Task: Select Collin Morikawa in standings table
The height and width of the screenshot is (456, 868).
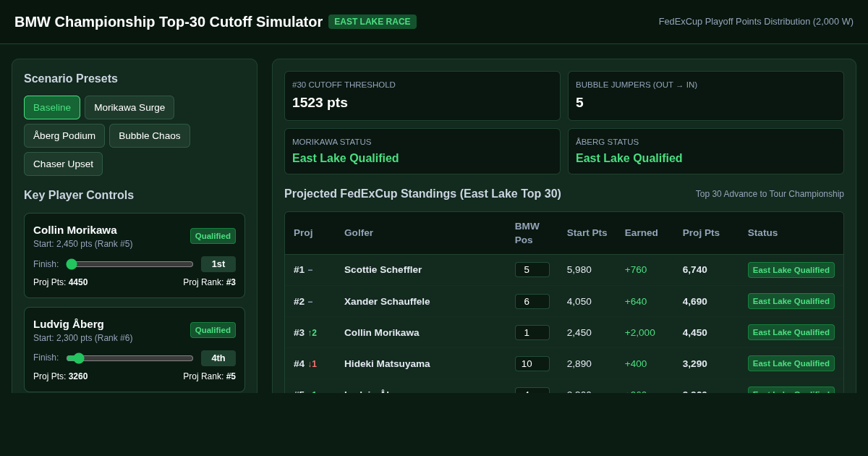Action: point(381,332)
